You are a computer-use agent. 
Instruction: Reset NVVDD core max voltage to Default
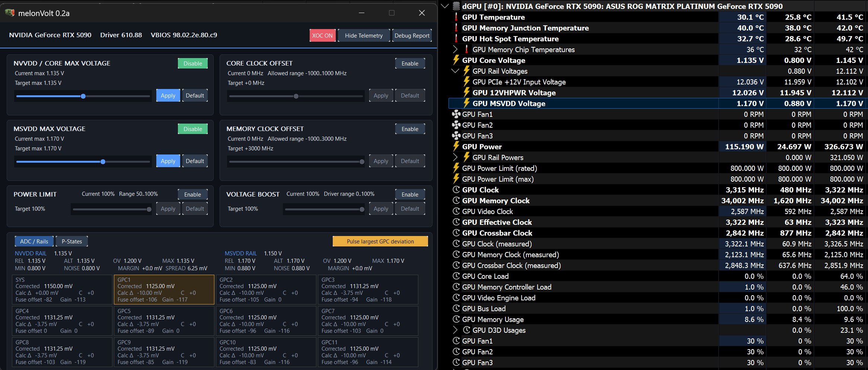pyautogui.click(x=195, y=96)
